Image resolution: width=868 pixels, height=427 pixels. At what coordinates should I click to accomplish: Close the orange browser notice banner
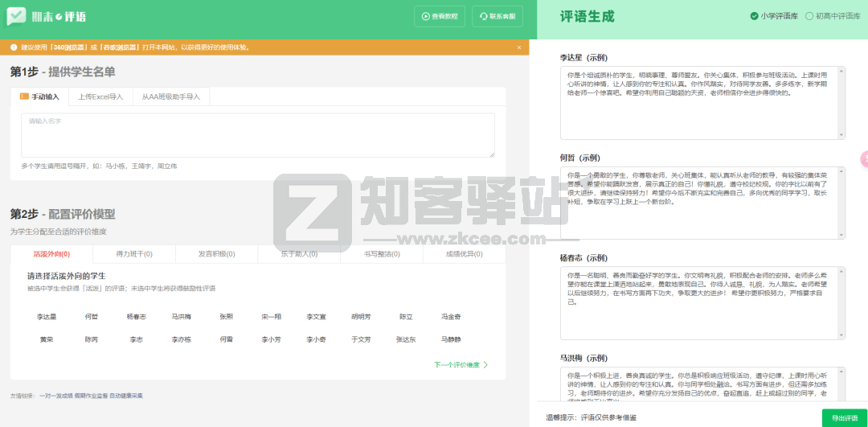pyautogui.click(x=519, y=47)
